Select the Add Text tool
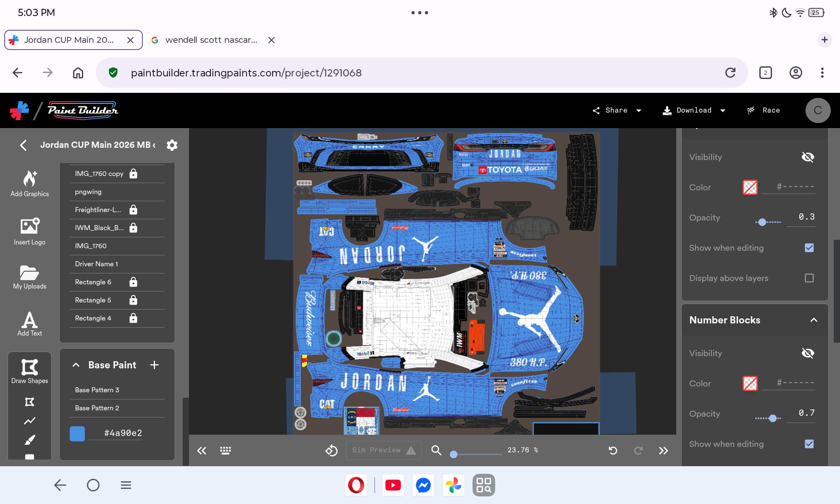 pos(29,324)
